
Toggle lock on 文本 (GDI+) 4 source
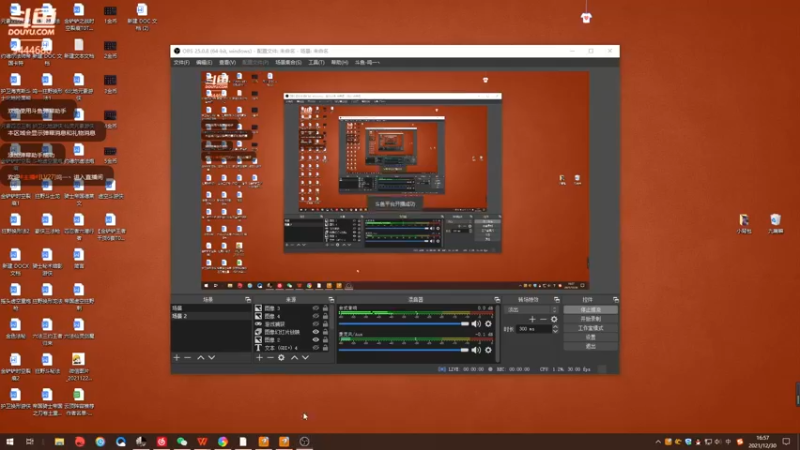point(326,348)
